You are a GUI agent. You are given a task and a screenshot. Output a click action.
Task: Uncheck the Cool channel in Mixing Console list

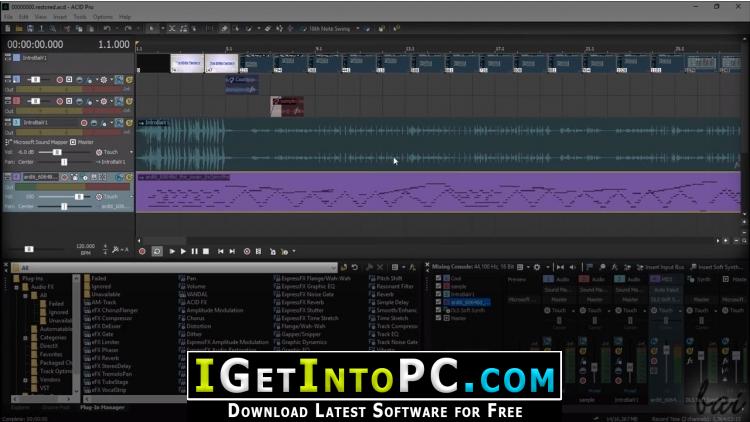[x=438, y=278]
